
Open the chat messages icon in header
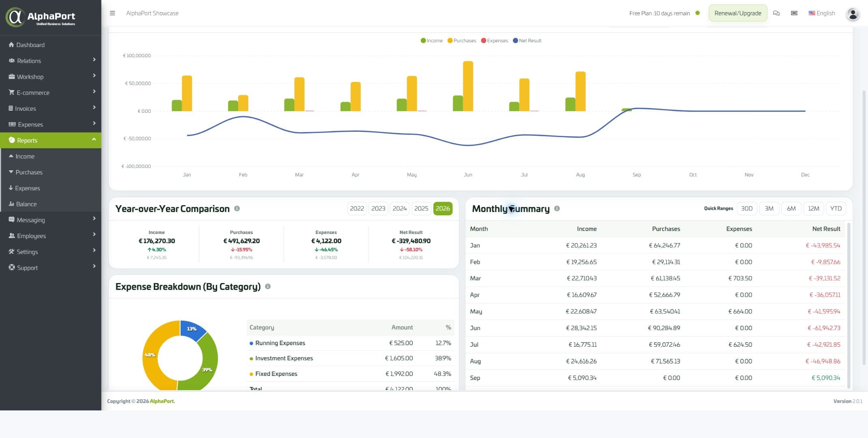tap(776, 13)
